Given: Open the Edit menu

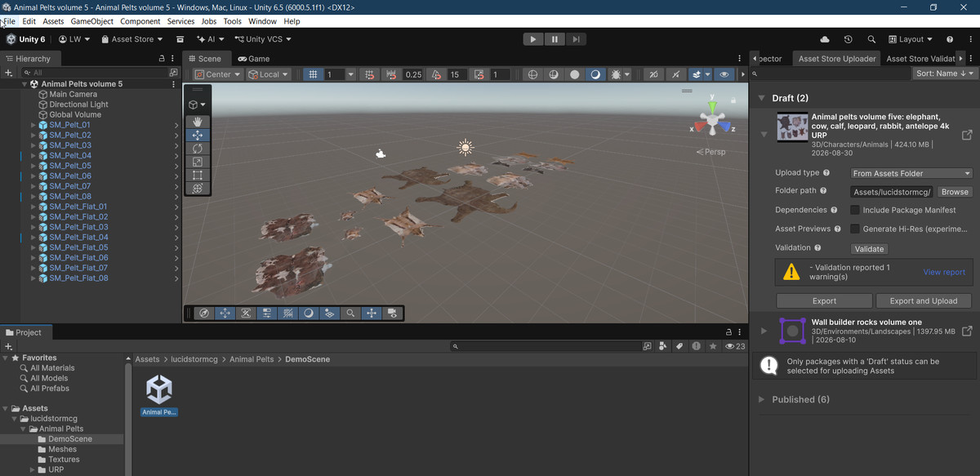Looking at the screenshot, I should click(x=29, y=21).
